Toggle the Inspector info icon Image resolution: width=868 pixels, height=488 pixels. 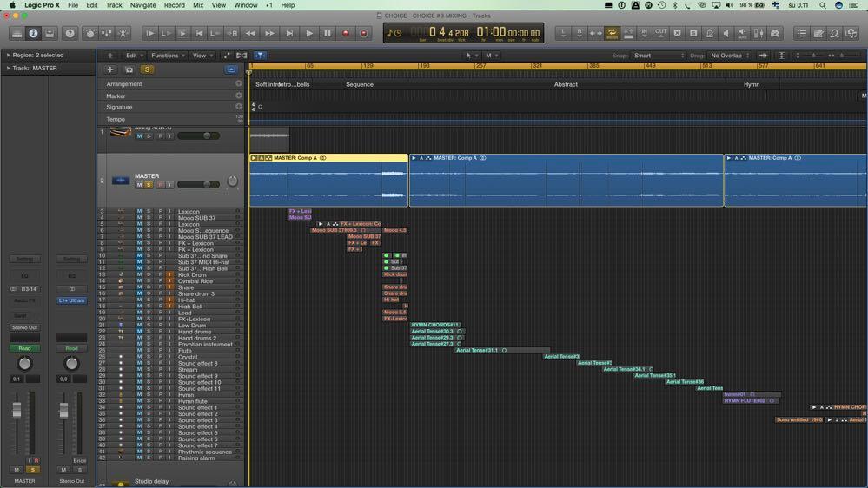[33, 33]
